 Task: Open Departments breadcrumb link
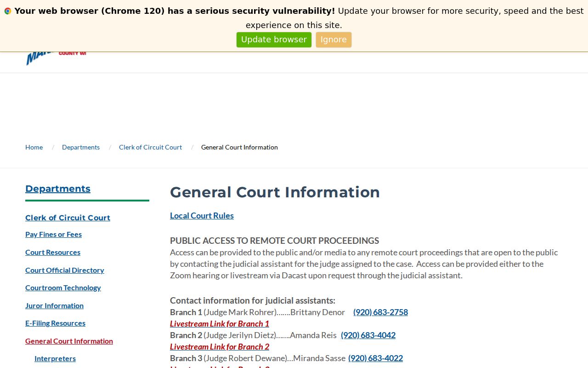pyautogui.click(x=81, y=147)
